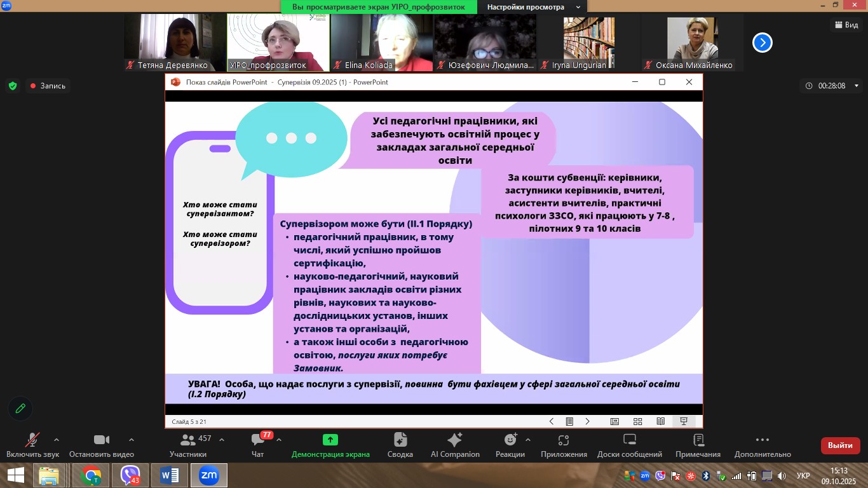This screenshot has width=868, height=488.
Task: Open the Chat panel
Action: 257,445
